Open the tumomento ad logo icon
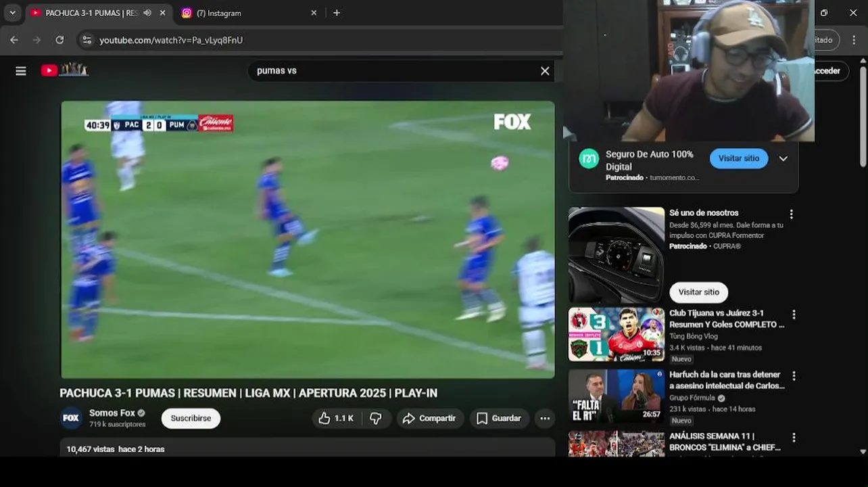 pos(589,159)
